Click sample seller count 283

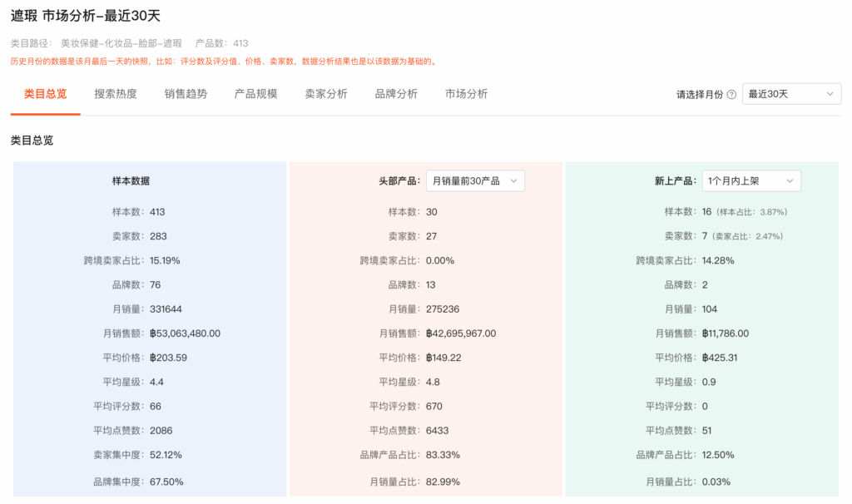[x=158, y=236]
